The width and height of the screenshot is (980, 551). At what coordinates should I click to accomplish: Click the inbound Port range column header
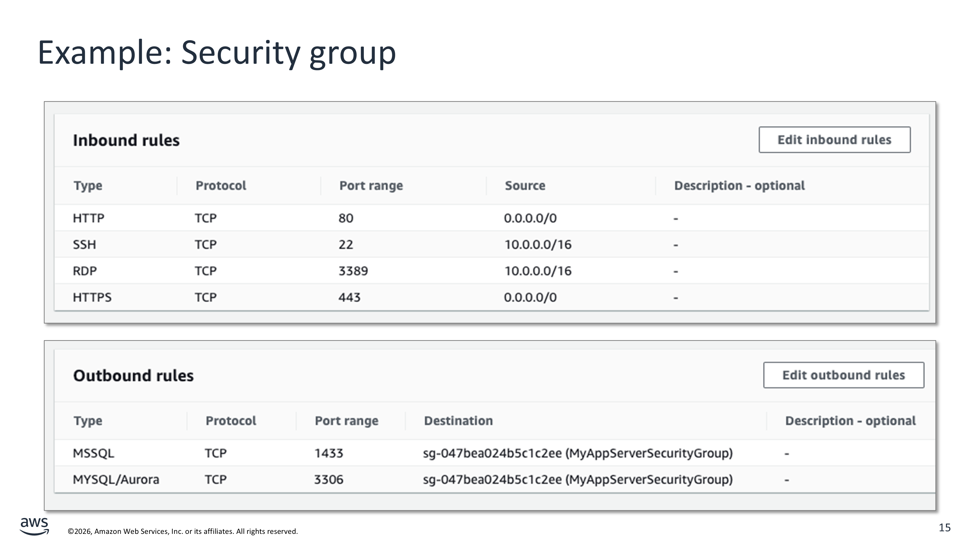tap(371, 186)
